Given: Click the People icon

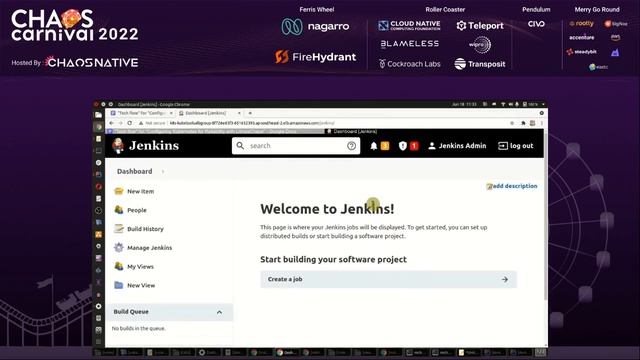Looking at the screenshot, I should tap(119, 210).
